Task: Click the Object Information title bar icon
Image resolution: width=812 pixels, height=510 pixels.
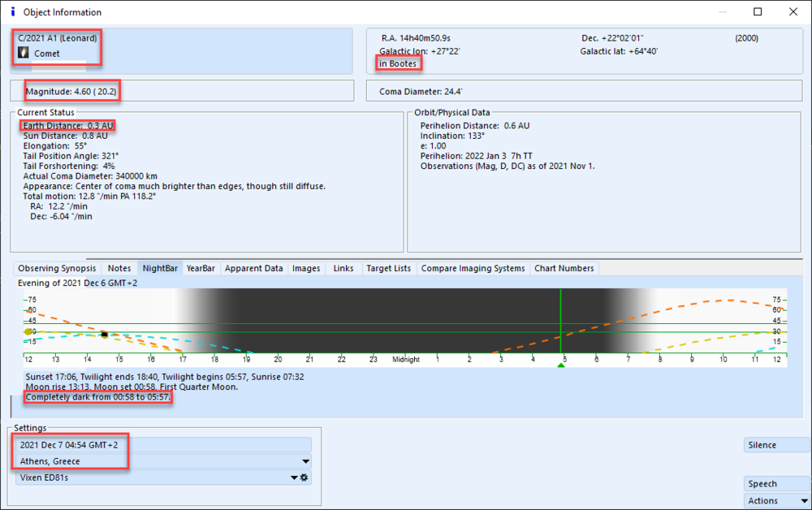Action: (x=12, y=12)
